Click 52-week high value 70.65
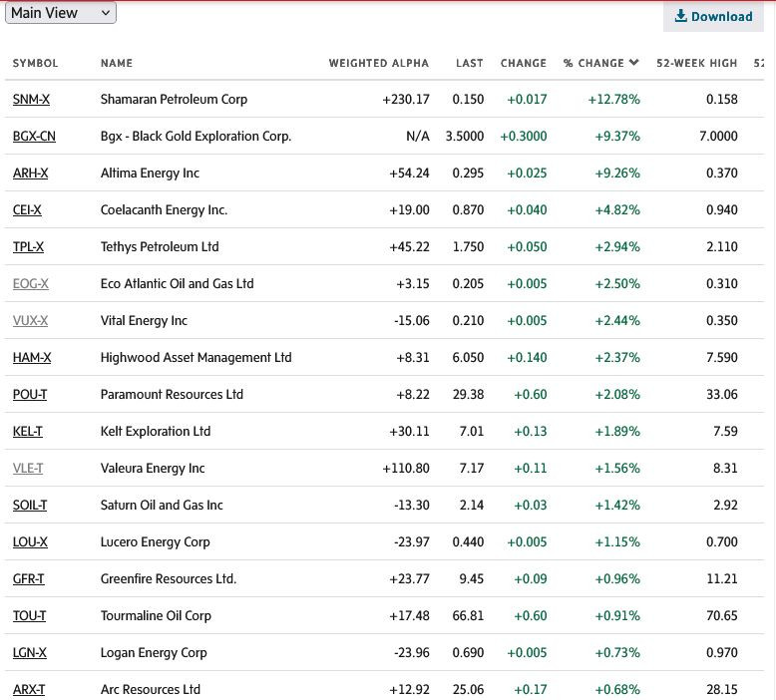Screen dimensions: 776x700 coord(722,616)
